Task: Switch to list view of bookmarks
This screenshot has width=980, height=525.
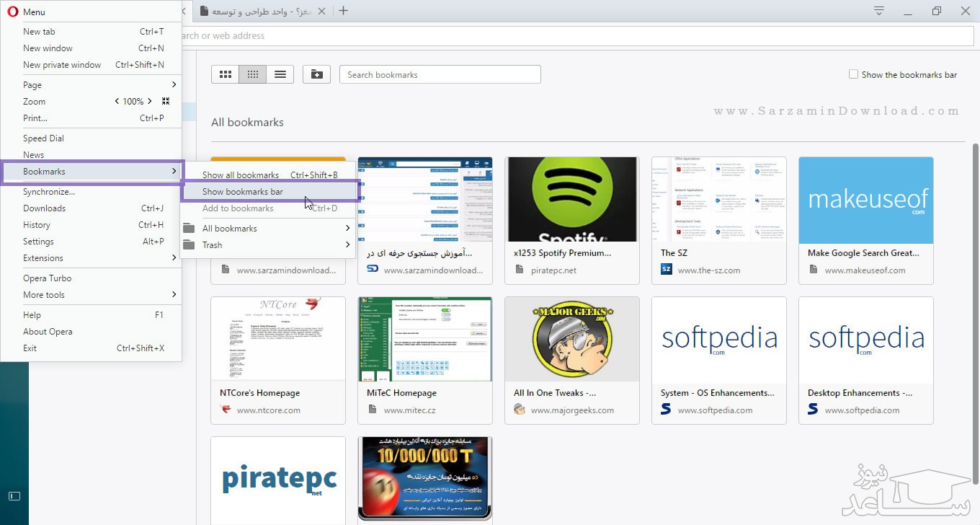Action: tap(280, 74)
